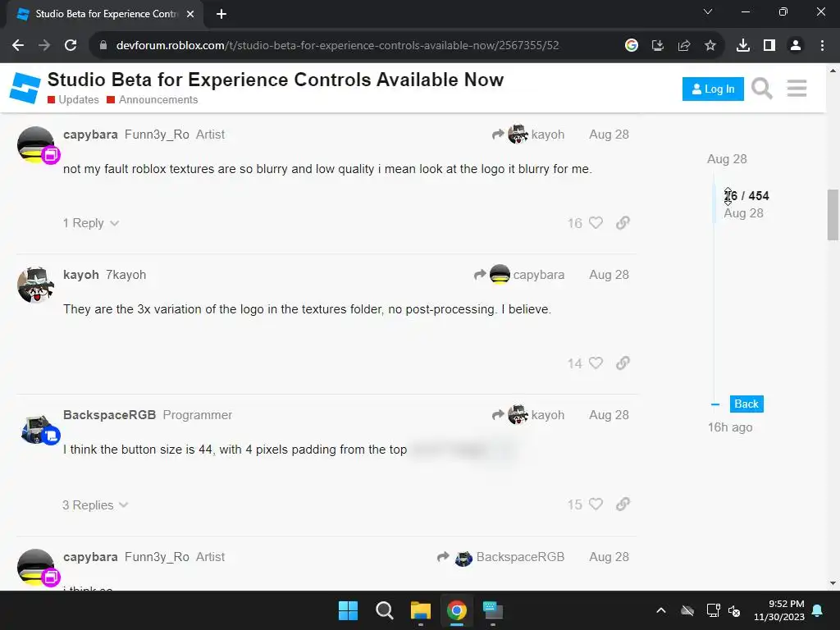This screenshot has height=630, width=840.
Task: Bookmark this page with star icon
Action: tap(710, 46)
